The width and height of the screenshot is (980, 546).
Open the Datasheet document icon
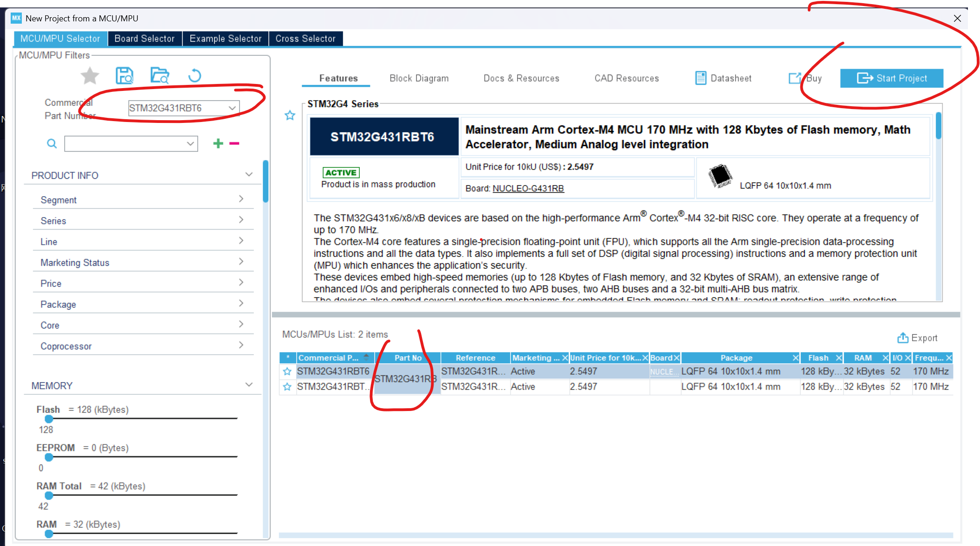[x=701, y=78]
